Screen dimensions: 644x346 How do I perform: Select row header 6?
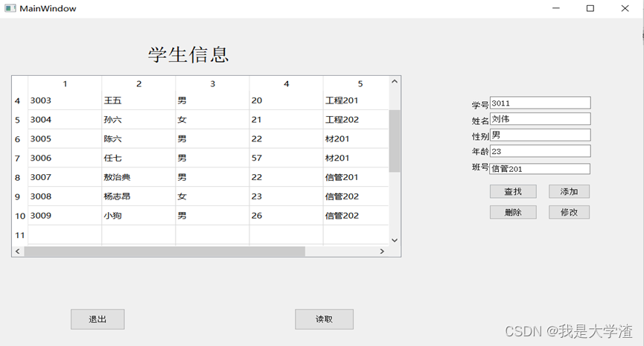click(x=19, y=139)
